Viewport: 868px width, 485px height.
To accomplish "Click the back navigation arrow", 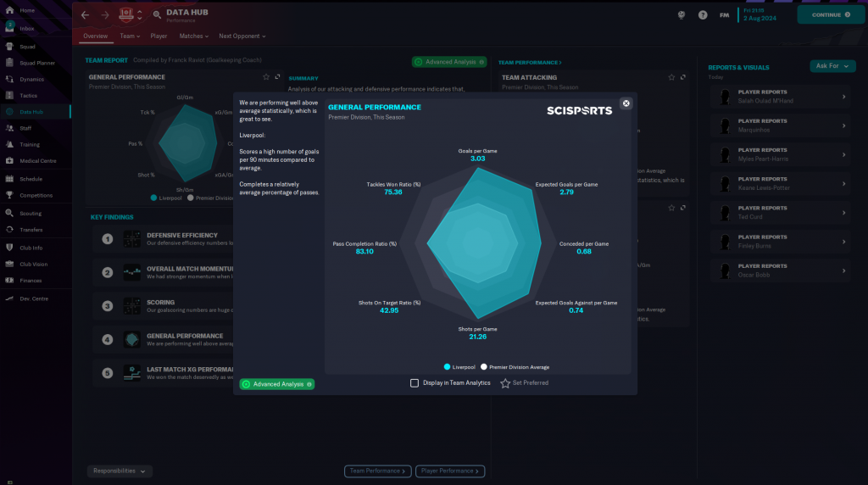I will 85,15.
